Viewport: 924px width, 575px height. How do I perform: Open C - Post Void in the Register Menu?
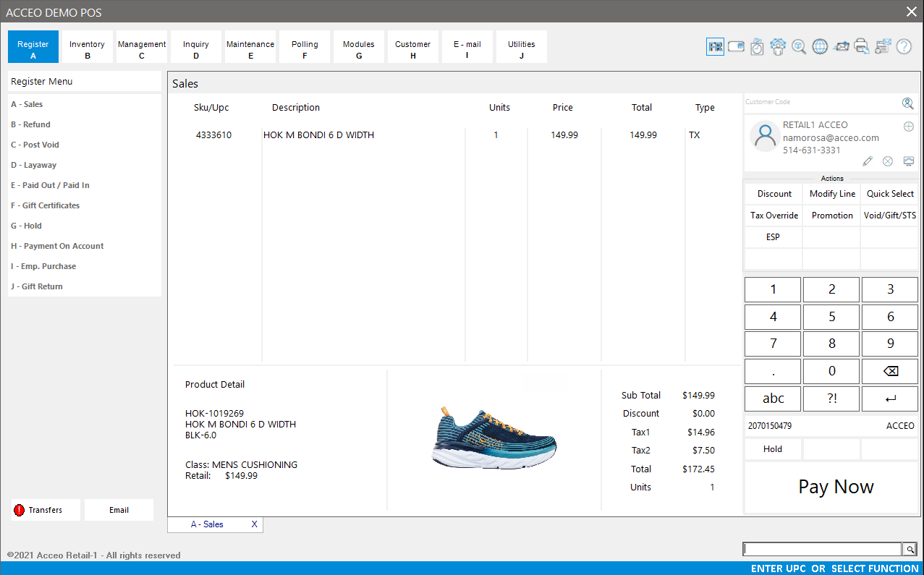(35, 144)
